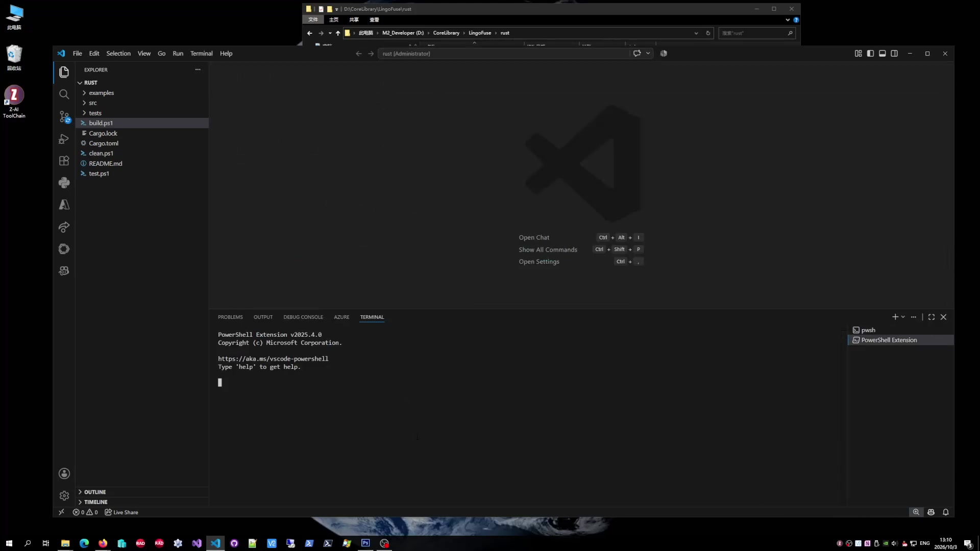Toggle the bottom Panel visibility
This screenshot has height=551, width=980.
pos(882,53)
